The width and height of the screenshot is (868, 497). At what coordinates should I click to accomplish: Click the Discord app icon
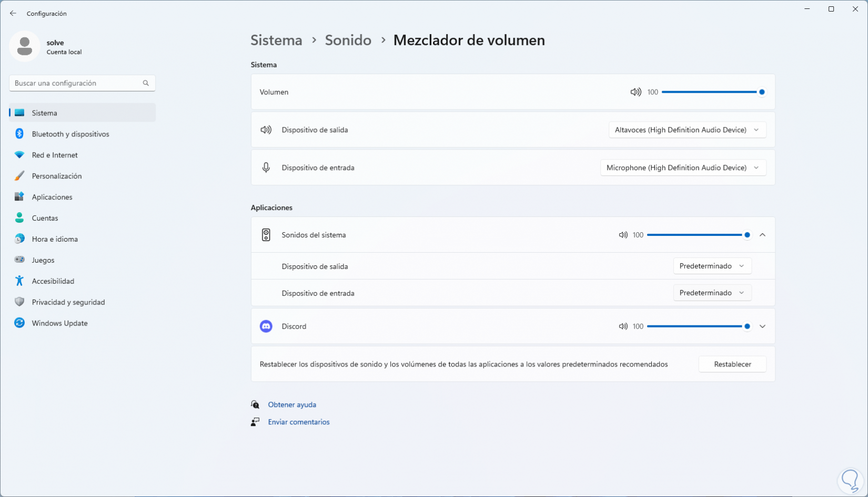click(x=266, y=326)
